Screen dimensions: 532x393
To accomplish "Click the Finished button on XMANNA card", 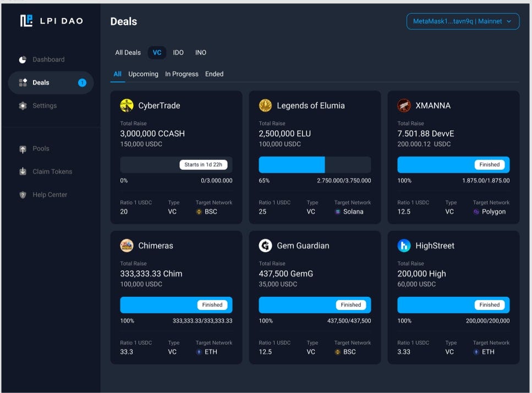I will [x=489, y=165].
